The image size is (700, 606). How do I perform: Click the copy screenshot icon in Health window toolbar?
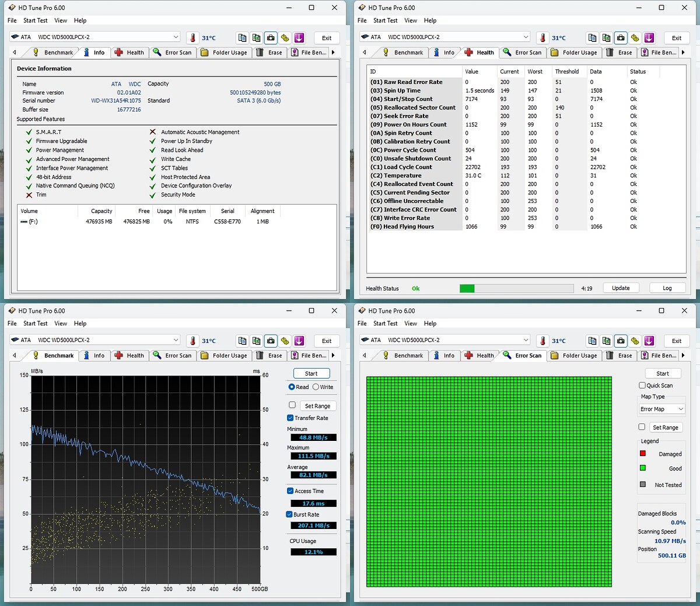pyautogui.click(x=607, y=37)
